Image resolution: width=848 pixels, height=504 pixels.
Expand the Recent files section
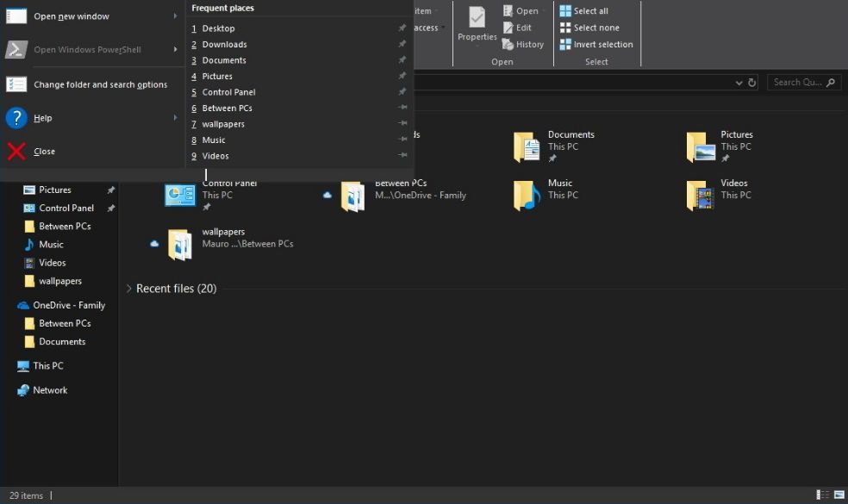(x=129, y=288)
